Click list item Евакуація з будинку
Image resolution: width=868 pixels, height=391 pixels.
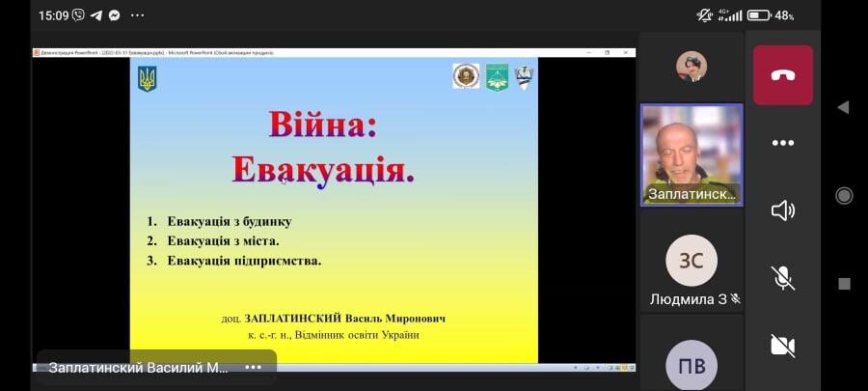[x=230, y=221]
